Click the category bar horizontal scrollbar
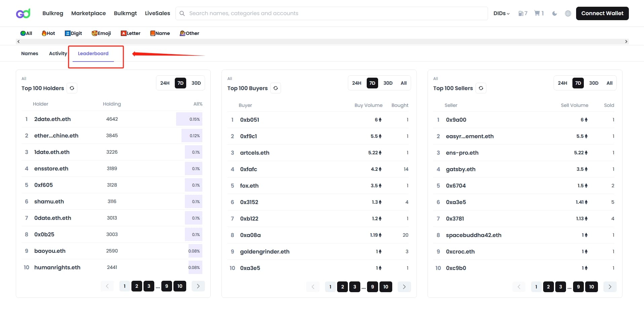 tap(322, 42)
